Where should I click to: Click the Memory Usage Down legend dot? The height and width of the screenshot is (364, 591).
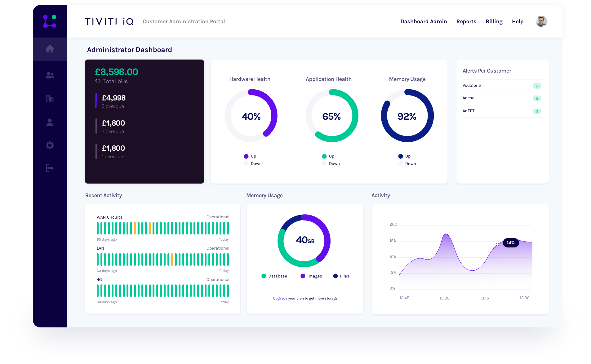pos(401,163)
